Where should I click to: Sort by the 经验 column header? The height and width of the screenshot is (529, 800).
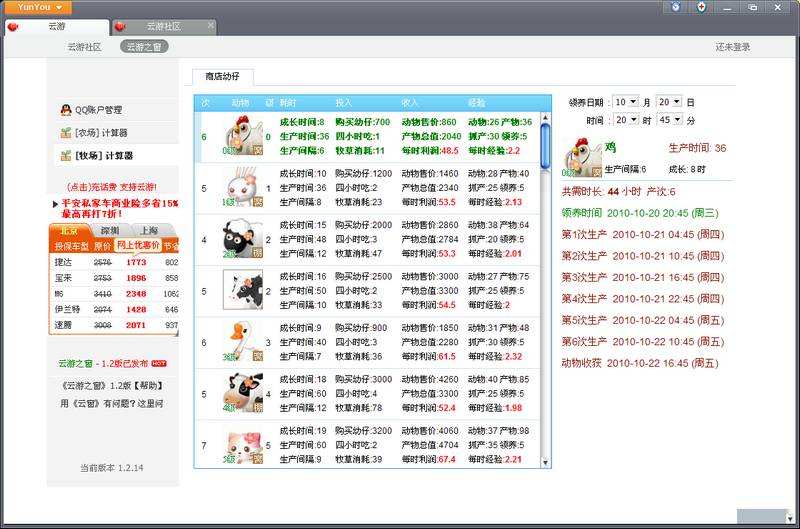pos(477,103)
